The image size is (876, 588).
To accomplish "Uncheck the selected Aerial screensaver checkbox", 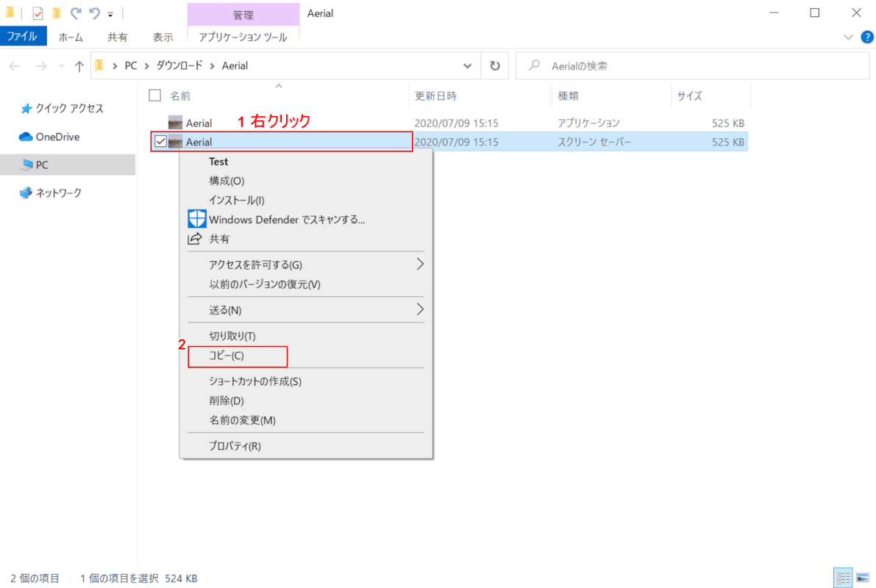I will (160, 141).
